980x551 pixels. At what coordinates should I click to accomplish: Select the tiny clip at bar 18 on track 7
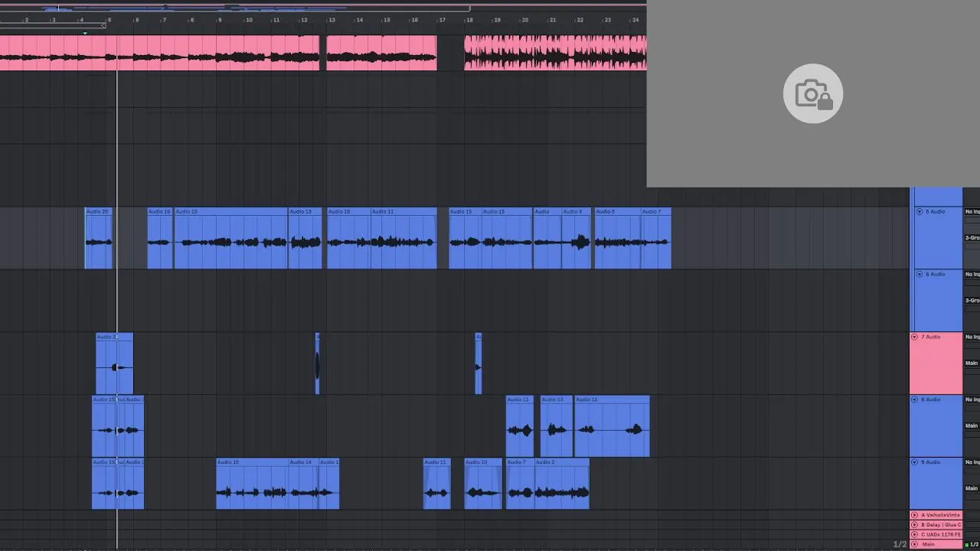(x=479, y=364)
